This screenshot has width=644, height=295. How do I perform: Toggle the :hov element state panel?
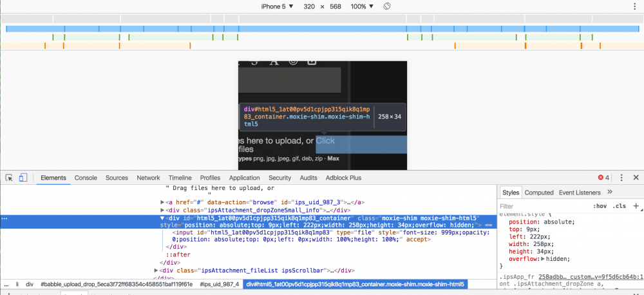click(x=599, y=206)
